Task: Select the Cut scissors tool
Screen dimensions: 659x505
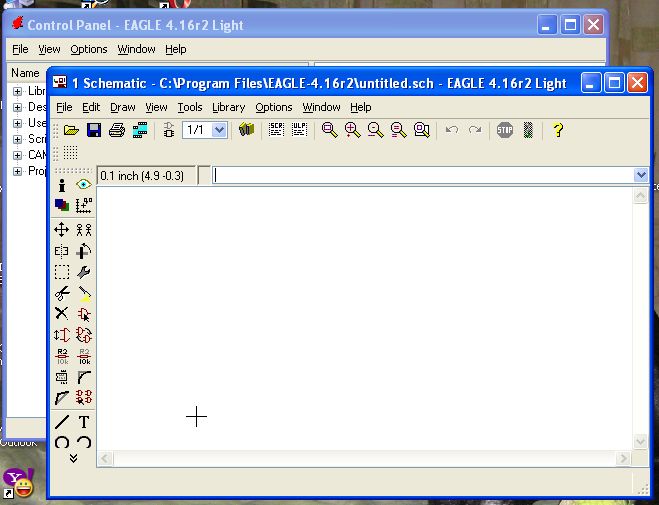Action: coord(62,293)
